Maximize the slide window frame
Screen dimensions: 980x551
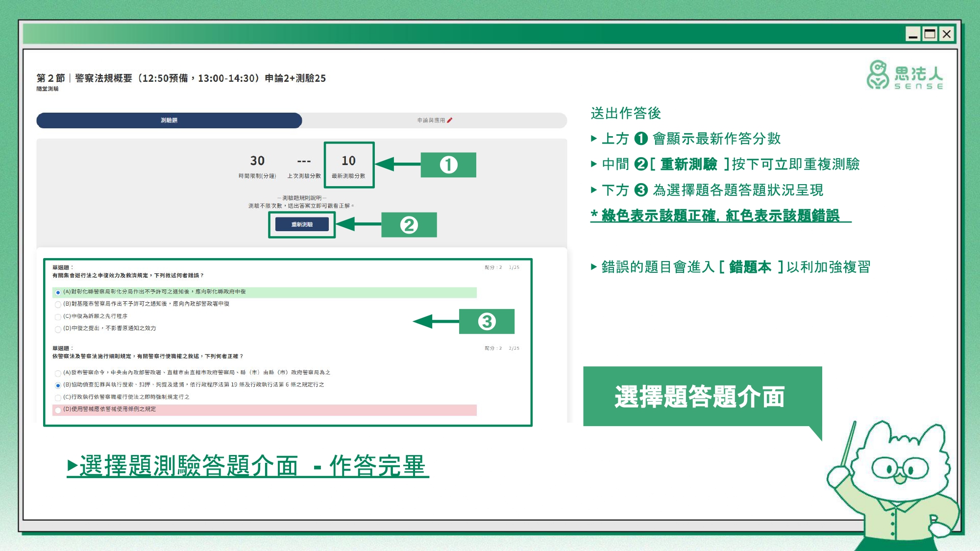pos(930,34)
